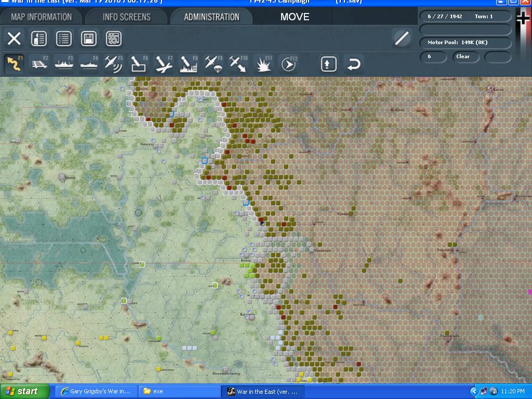The height and width of the screenshot is (399, 532).
Task: Click the Clear button
Action: click(x=465, y=57)
